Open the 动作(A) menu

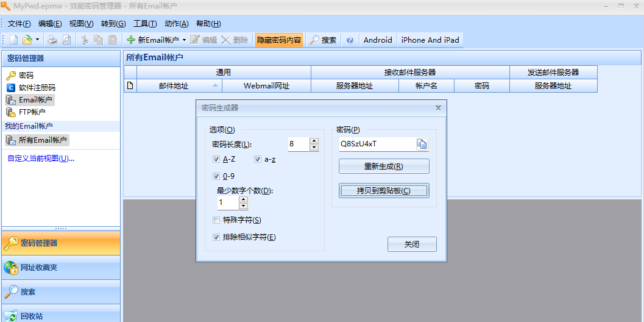tap(177, 24)
